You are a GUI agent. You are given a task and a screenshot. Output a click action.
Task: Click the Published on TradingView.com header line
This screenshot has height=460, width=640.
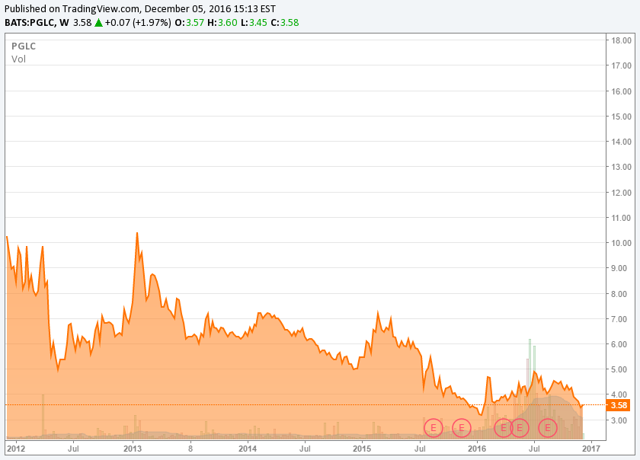[x=140, y=9]
